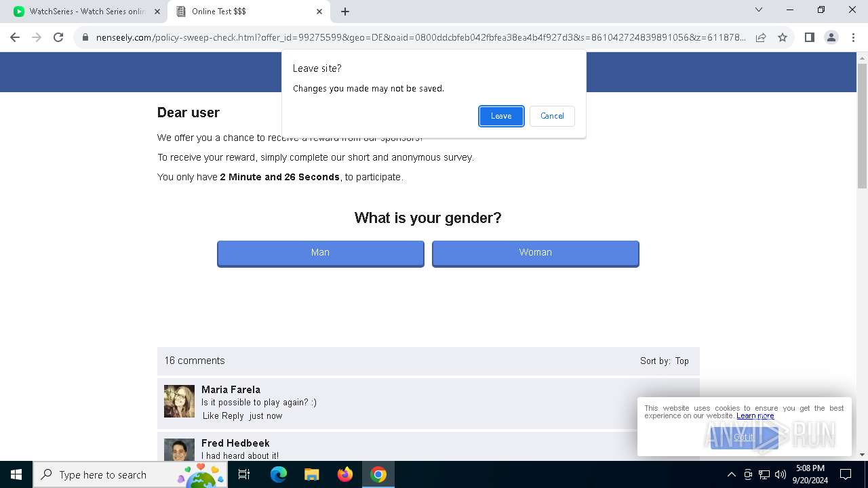Viewport: 868px width, 488px height.
Task: Click the What is your gender? heading
Action: (428, 218)
